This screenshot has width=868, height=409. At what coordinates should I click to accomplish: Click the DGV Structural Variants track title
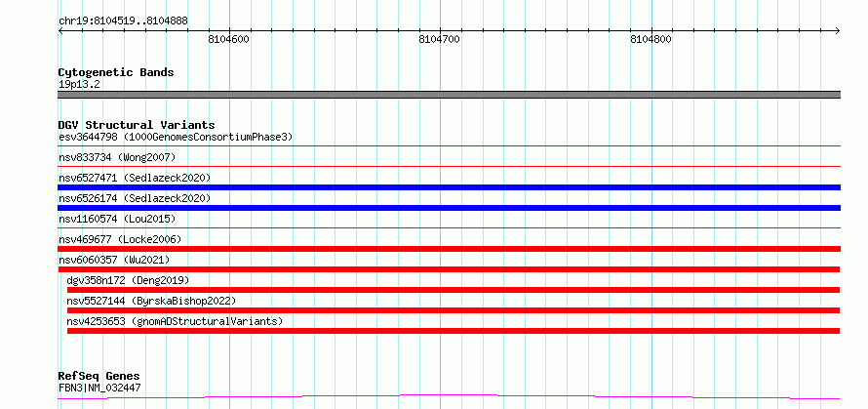[137, 125]
